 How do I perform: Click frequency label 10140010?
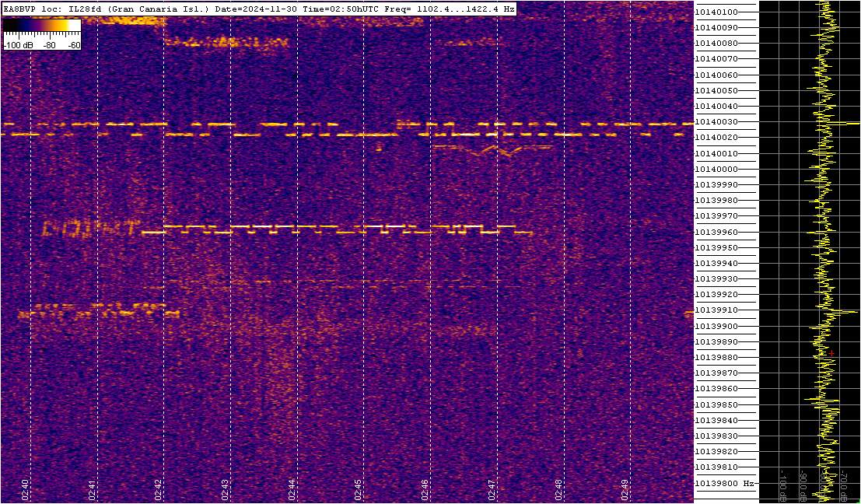point(716,153)
